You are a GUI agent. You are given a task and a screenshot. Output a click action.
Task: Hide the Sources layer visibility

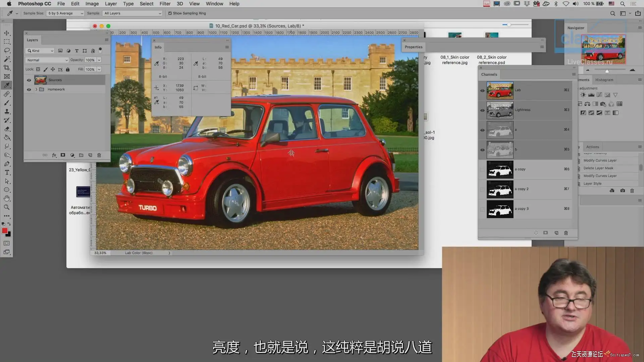tap(29, 80)
